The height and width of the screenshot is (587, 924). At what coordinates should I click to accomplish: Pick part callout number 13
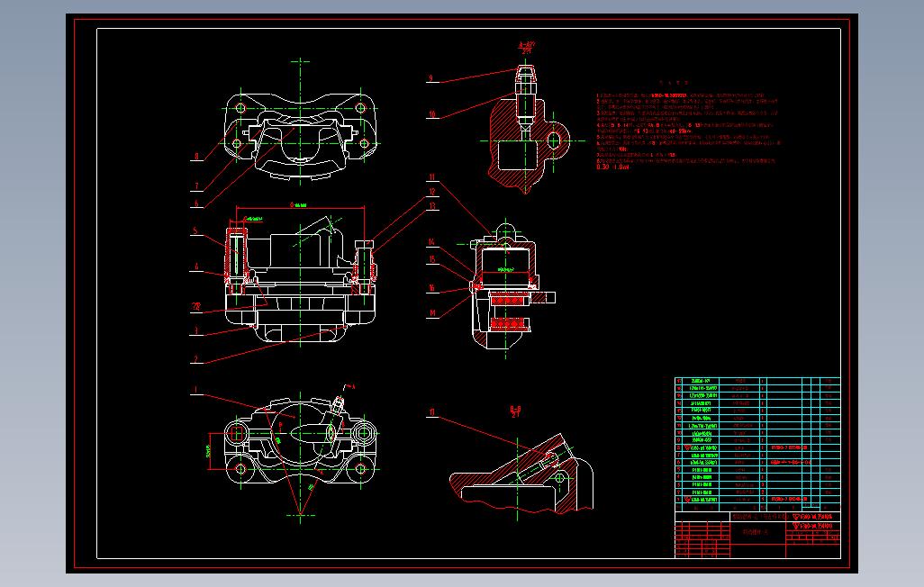(x=432, y=205)
